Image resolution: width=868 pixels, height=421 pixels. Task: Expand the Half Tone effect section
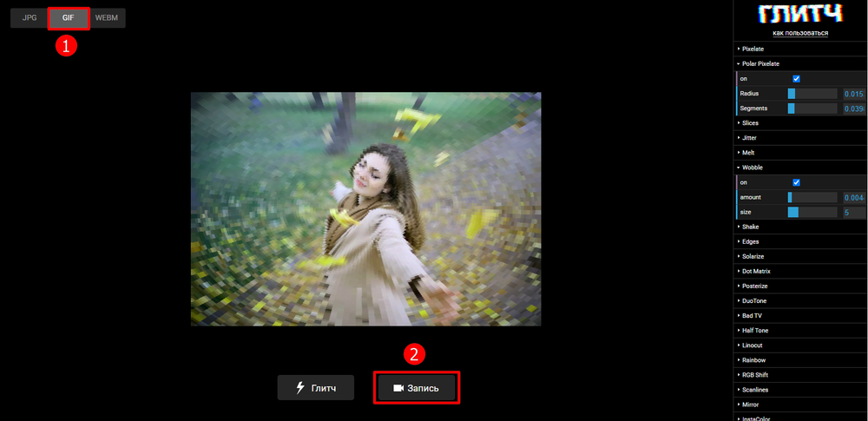pyautogui.click(x=800, y=330)
